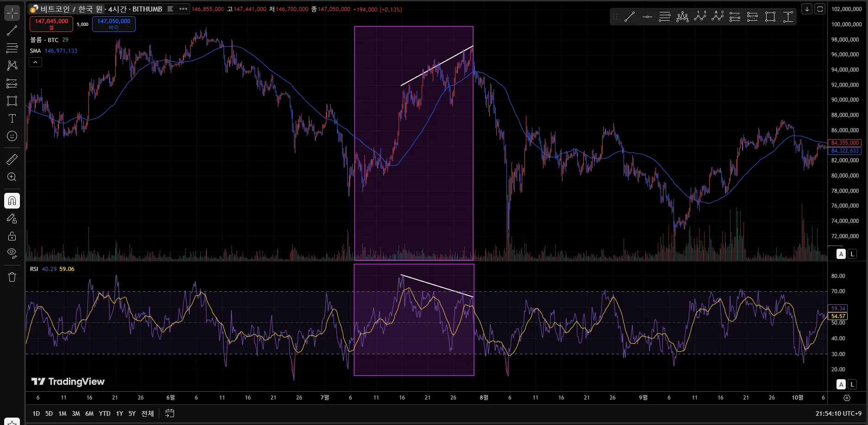Set the time range to 1Y
The width and height of the screenshot is (868, 425).
coord(119,413)
